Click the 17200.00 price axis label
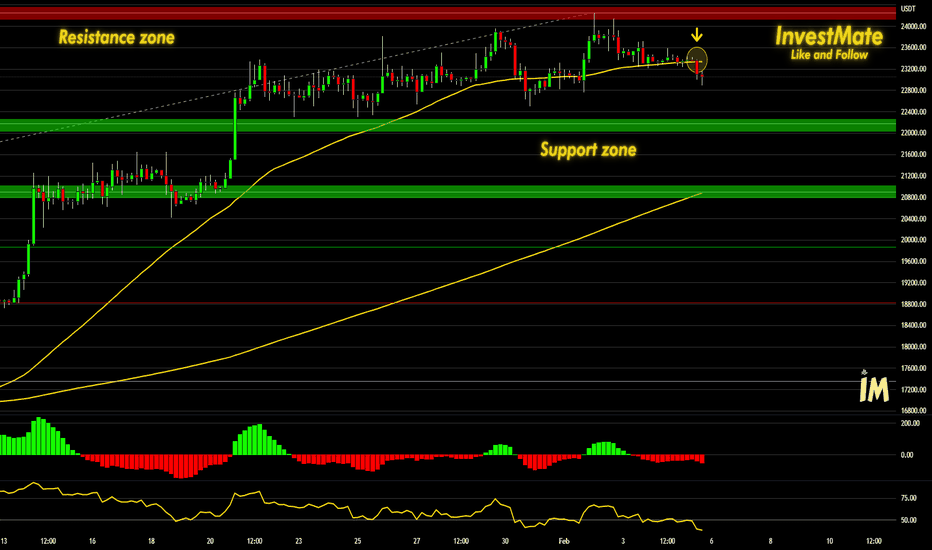Viewport: 932px width, 550px height. click(x=913, y=389)
